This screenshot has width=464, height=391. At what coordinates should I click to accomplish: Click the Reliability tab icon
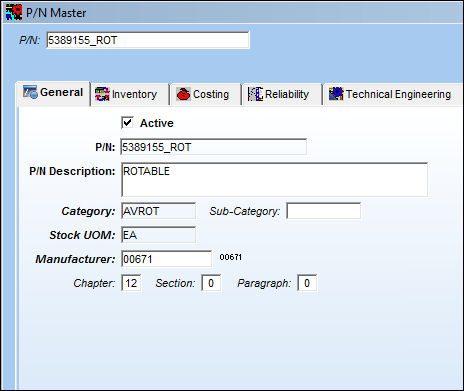[x=255, y=94]
